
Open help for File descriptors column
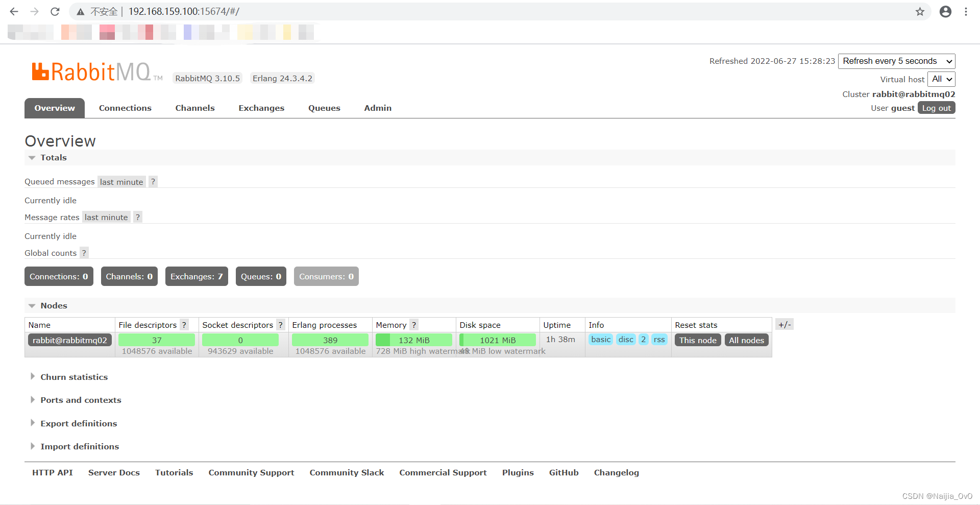(184, 325)
